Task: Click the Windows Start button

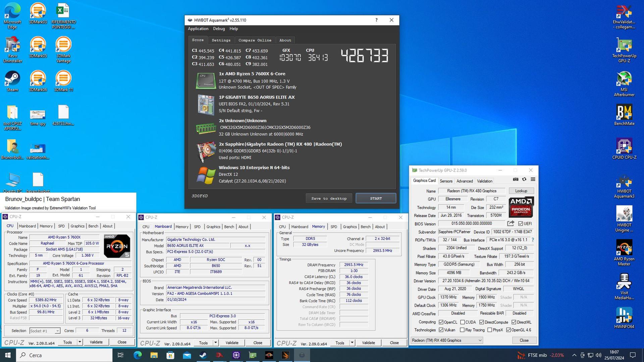Action: click(x=8, y=355)
